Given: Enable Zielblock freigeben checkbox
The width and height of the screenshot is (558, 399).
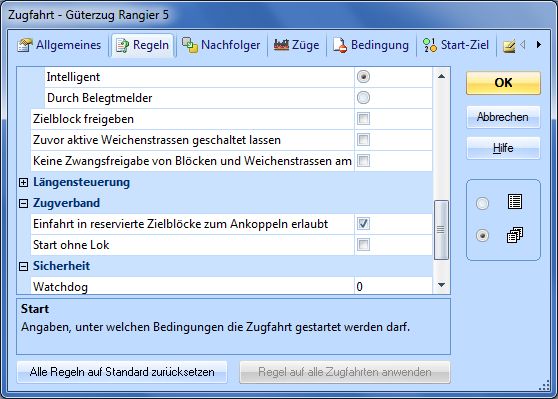Looking at the screenshot, I should pos(363,119).
